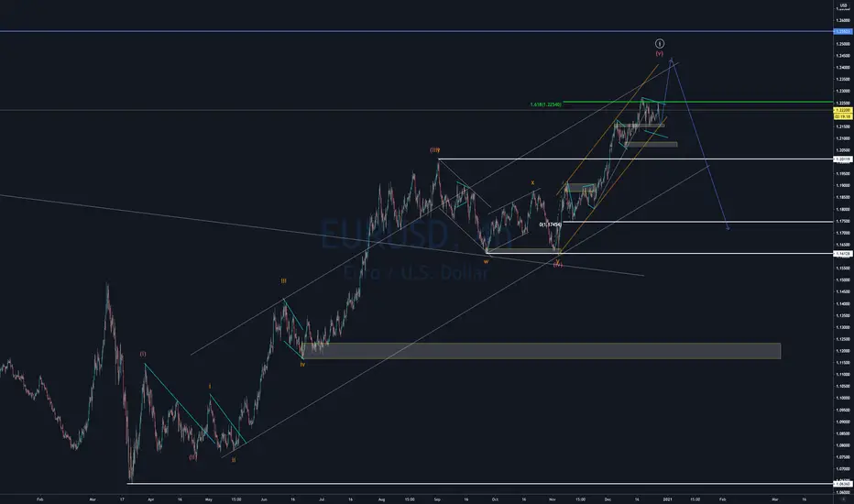This screenshot has width=854, height=504.
Task: Click the Dec label on time axis
Action: coord(608,499)
